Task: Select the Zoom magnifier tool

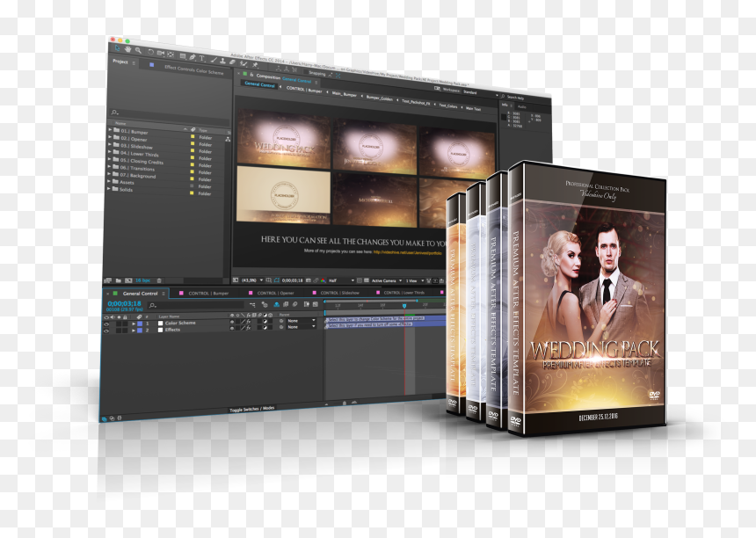Action: click(138, 50)
